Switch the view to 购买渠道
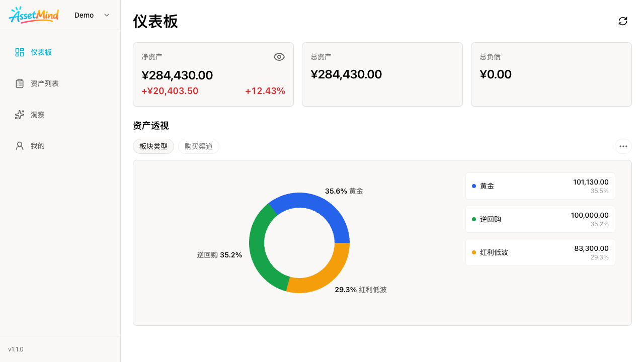The width and height of the screenshot is (644, 362). click(199, 146)
